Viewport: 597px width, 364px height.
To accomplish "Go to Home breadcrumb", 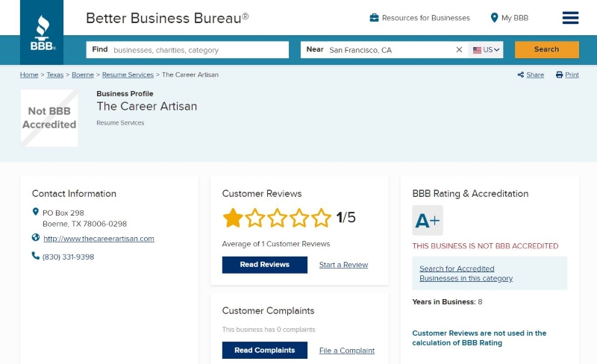I will [29, 75].
